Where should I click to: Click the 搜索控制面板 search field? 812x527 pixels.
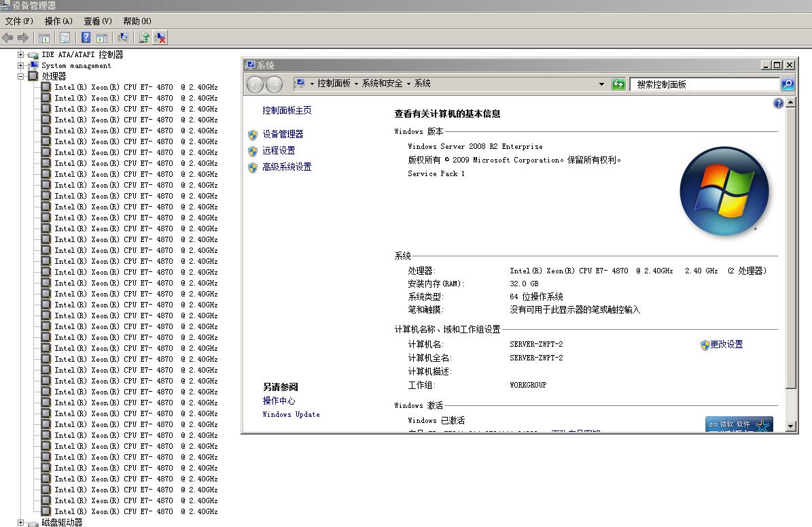tap(704, 84)
